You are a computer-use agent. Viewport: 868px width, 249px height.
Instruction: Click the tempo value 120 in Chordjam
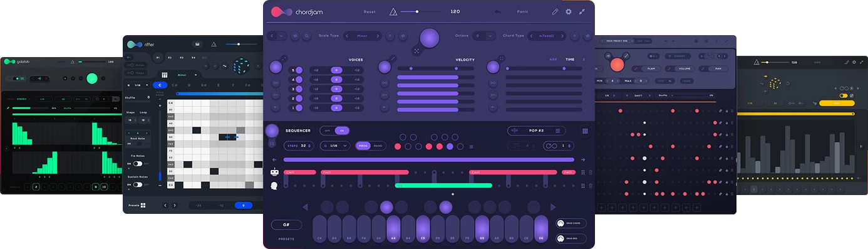[455, 11]
